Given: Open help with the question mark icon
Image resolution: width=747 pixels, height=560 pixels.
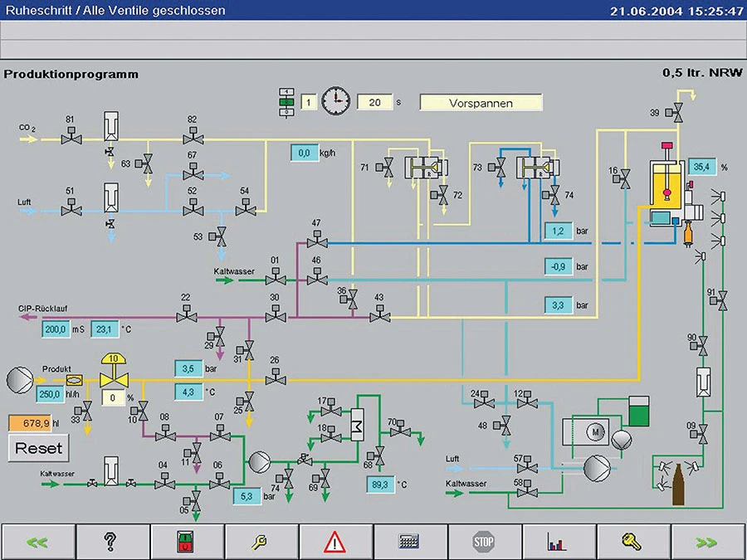Looking at the screenshot, I should click(112, 542).
